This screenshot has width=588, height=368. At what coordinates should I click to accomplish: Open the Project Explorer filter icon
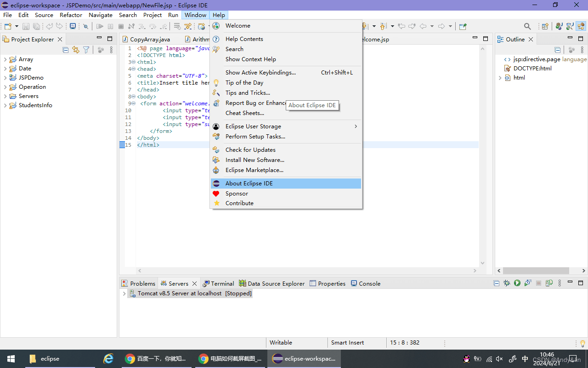pos(86,50)
